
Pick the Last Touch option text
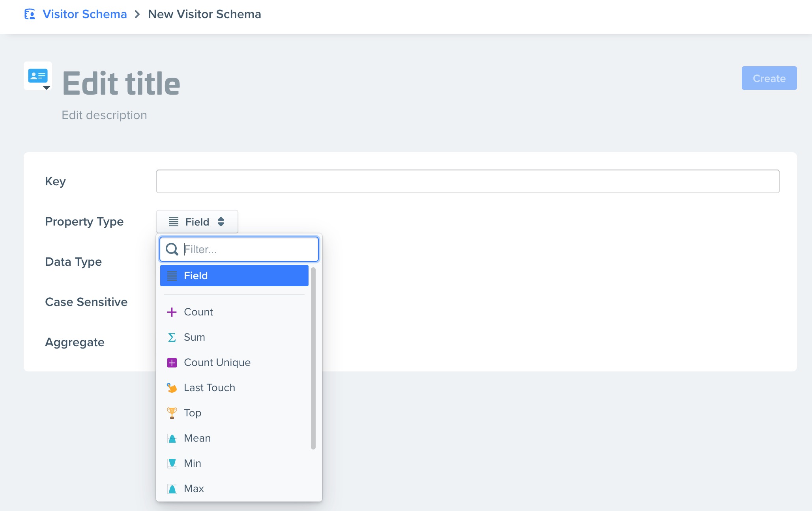[209, 388]
